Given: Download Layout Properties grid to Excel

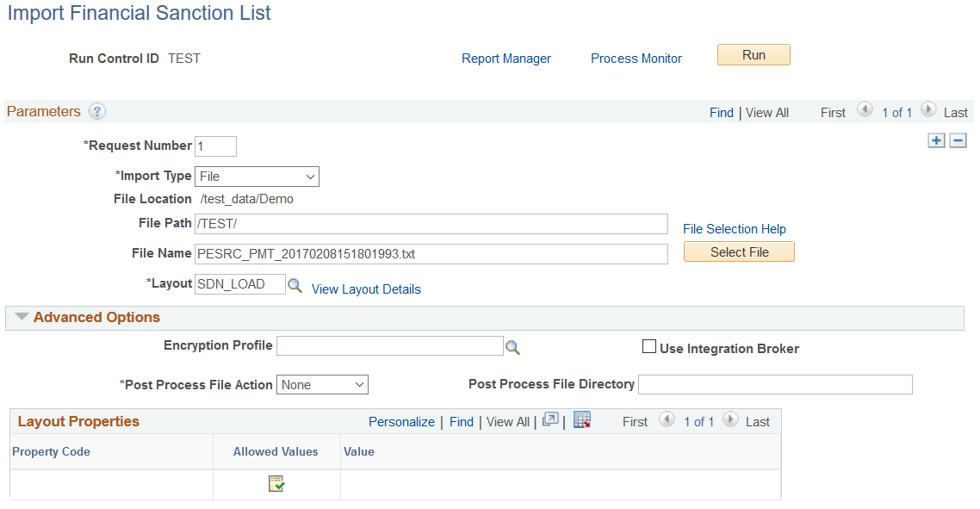Looking at the screenshot, I should click(582, 421).
